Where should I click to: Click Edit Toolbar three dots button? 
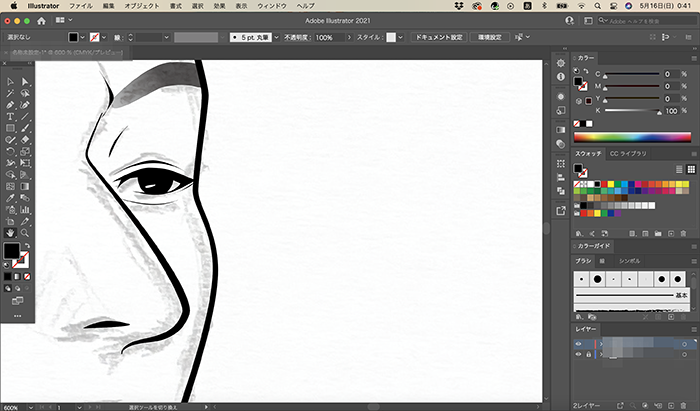[17, 316]
